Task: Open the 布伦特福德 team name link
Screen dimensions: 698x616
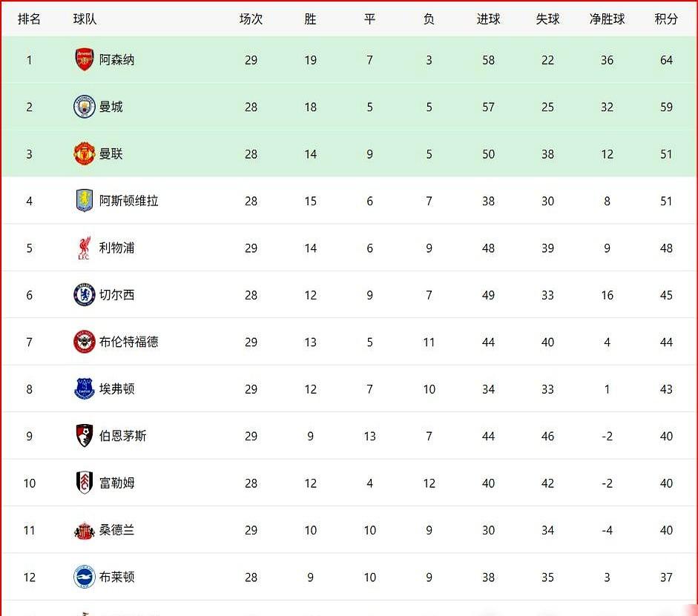Action: point(129,342)
